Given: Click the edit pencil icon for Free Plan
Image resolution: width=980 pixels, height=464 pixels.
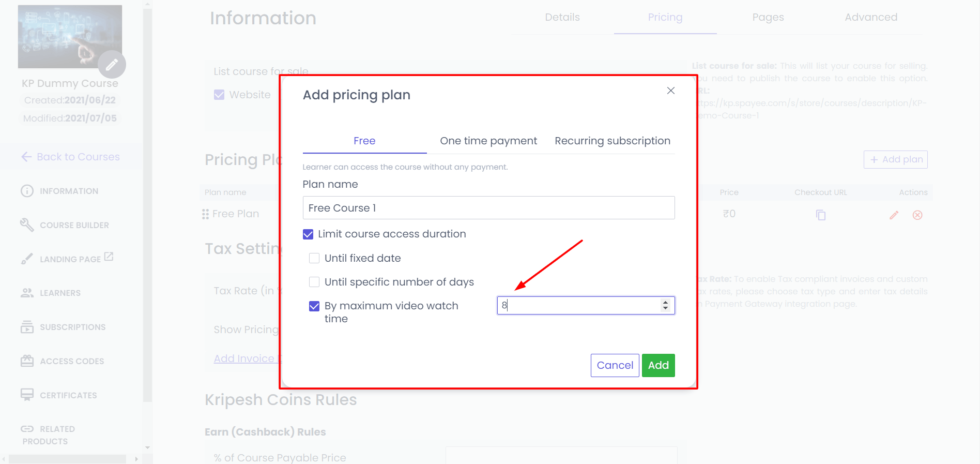Looking at the screenshot, I should point(894,215).
